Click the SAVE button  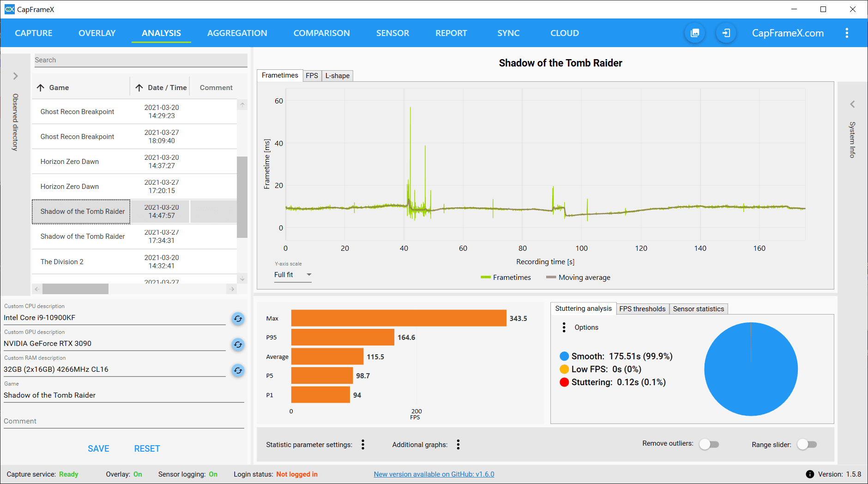[98, 448]
